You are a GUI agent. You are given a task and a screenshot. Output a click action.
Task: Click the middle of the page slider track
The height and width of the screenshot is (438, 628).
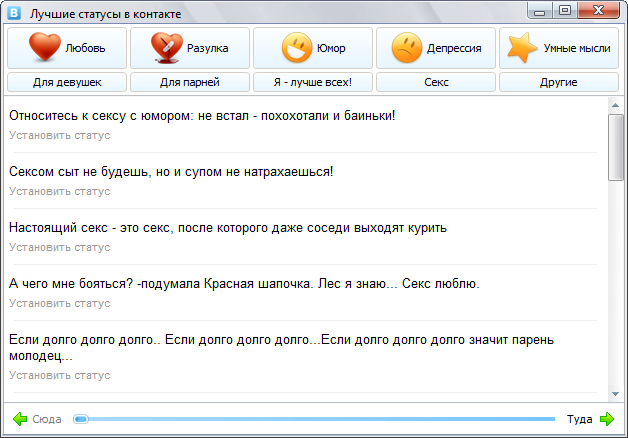point(314,419)
